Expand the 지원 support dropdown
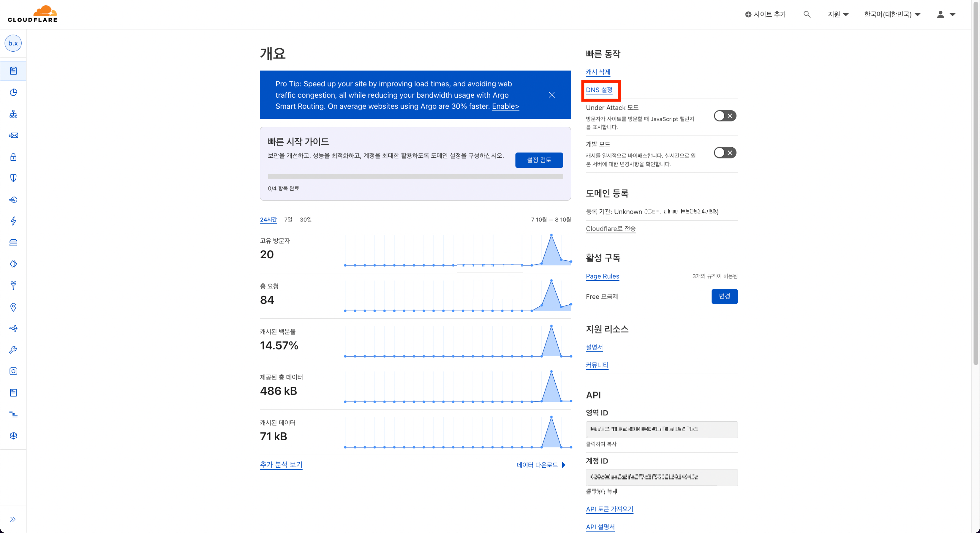Image resolution: width=980 pixels, height=533 pixels. pos(838,14)
